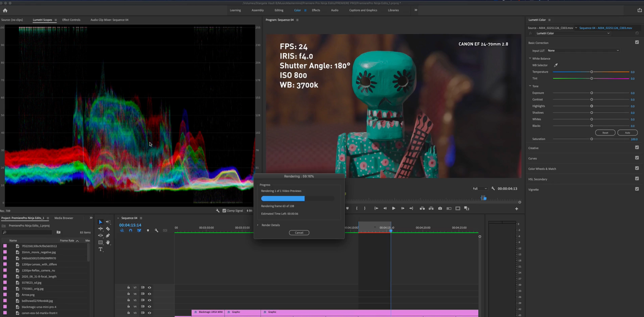The width and height of the screenshot is (644, 317).
Task: Toggle timeline snapping magnet icon
Action: (130, 231)
